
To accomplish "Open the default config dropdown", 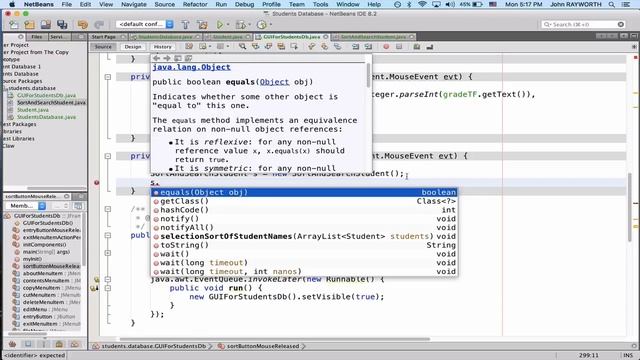I will (x=170, y=24).
